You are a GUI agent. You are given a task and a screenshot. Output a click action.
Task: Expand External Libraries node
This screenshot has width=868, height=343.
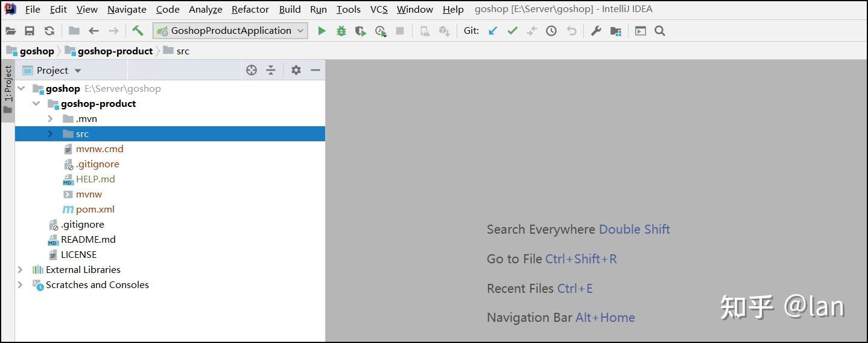[21, 270]
